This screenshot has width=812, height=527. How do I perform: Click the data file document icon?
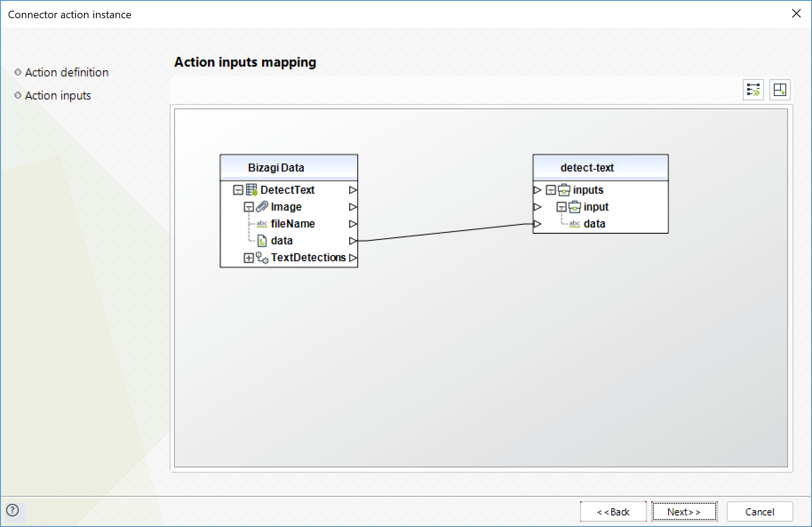tap(262, 241)
